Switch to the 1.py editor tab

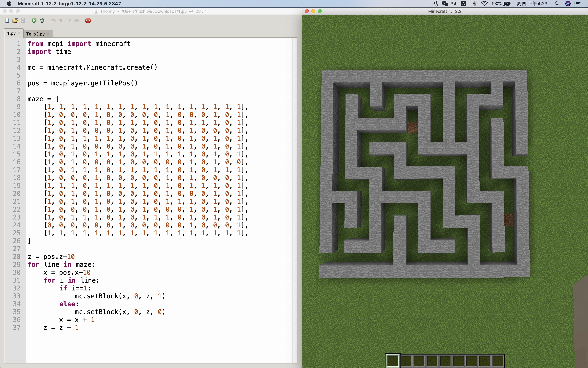tap(11, 33)
